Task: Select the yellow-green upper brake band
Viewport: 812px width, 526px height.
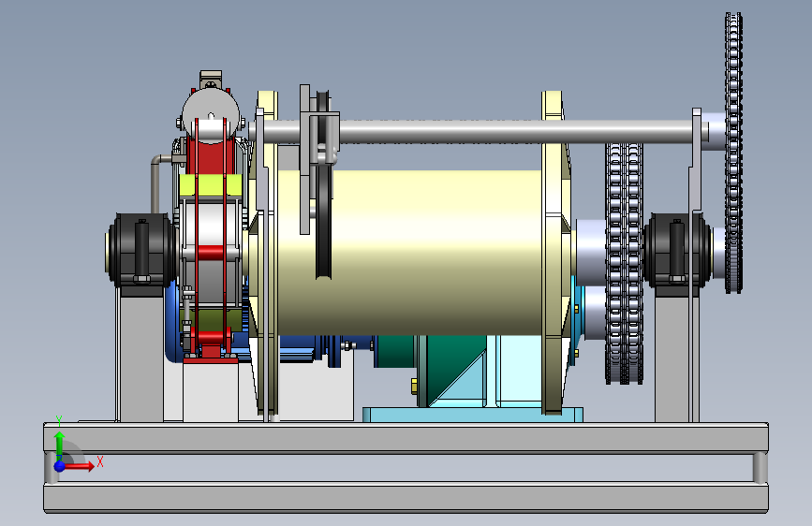Action: tap(211, 184)
